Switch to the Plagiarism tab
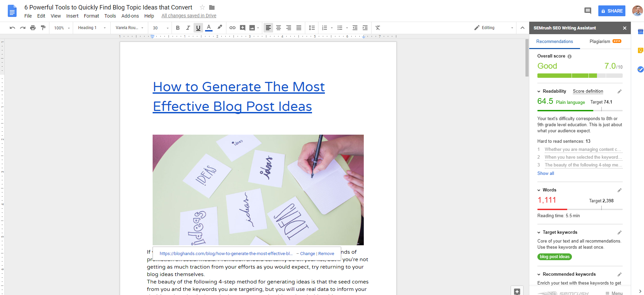The image size is (644, 295). point(605,41)
